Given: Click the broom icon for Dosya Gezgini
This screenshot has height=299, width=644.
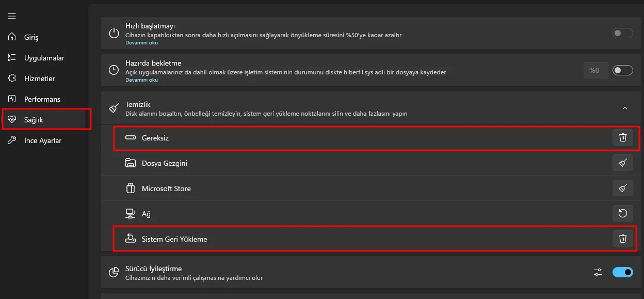Looking at the screenshot, I should [x=622, y=163].
